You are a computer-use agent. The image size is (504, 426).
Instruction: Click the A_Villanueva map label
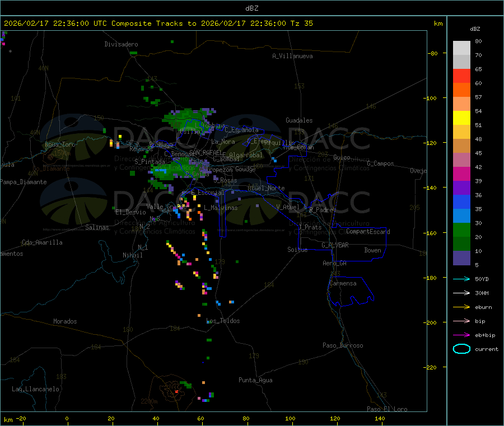coord(292,56)
